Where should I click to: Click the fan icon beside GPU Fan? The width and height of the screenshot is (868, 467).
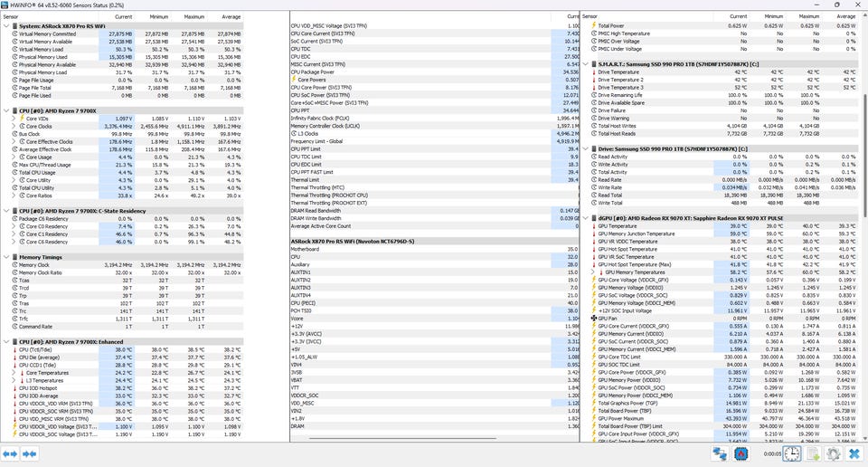pyautogui.click(x=594, y=319)
